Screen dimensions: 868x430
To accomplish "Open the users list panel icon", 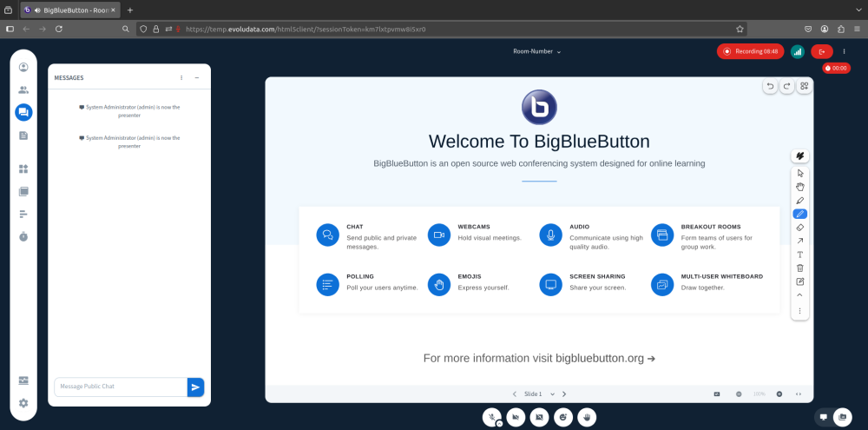I will pos(23,89).
